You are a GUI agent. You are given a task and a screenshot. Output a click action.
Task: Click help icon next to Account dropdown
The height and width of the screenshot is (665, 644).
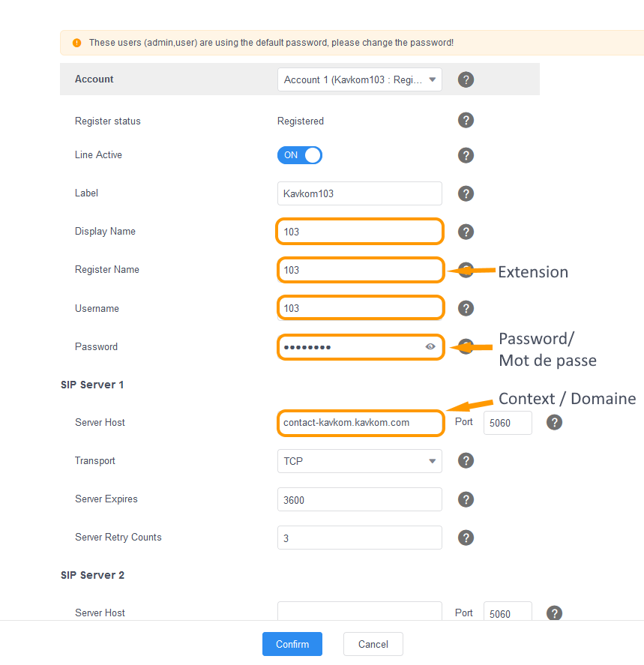click(x=466, y=79)
